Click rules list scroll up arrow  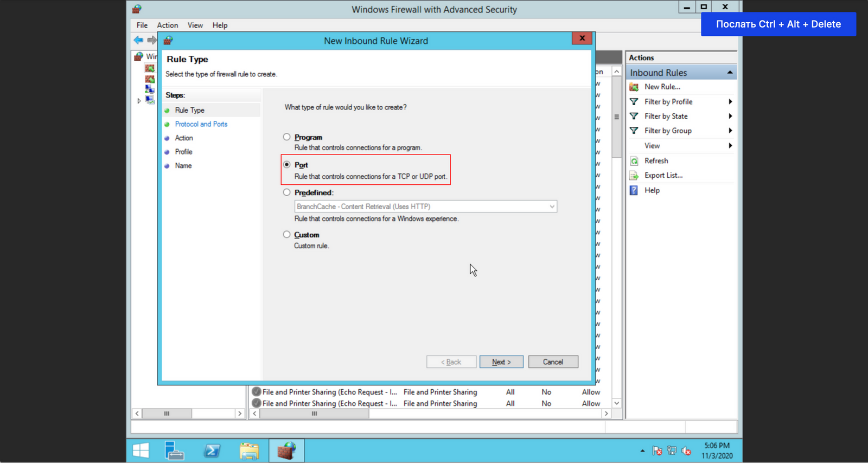coord(617,72)
